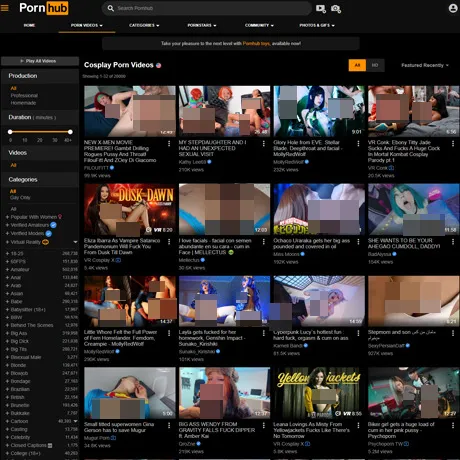Expand the Virtual Reality category arrow
Image resolution: width=460 pixels, height=460 pixels.
point(75,242)
